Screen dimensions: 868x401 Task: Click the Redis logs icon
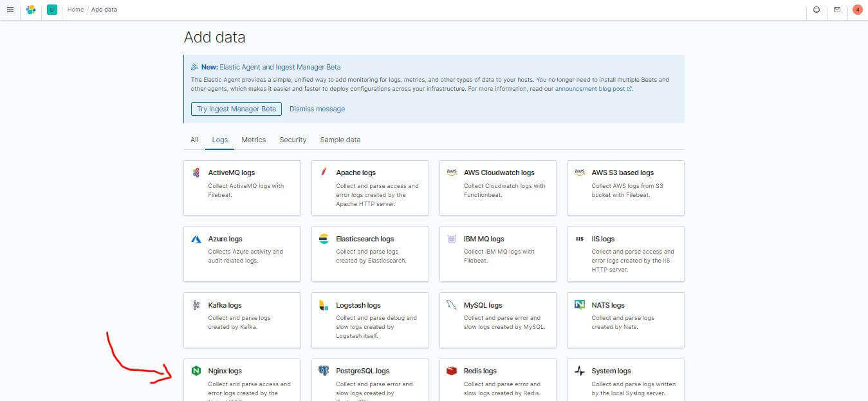pyautogui.click(x=452, y=371)
